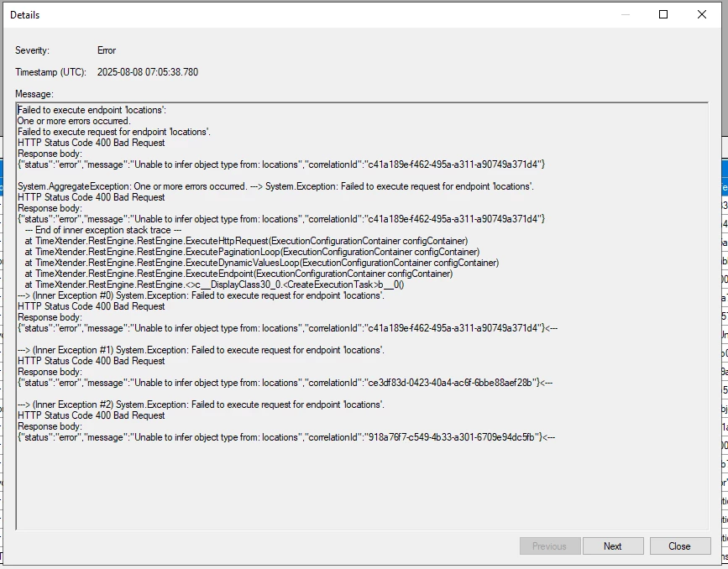This screenshot has height=569, width=728.
Task: Click the ExecutePaginationLoop stack trace line
Action: pyautogui.click(x=252, y=252)
